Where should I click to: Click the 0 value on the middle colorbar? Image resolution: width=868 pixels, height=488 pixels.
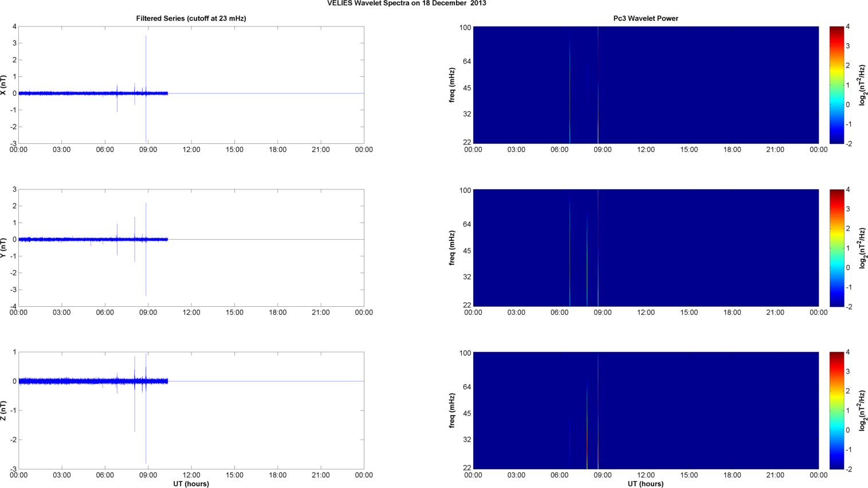pos(848,268)
